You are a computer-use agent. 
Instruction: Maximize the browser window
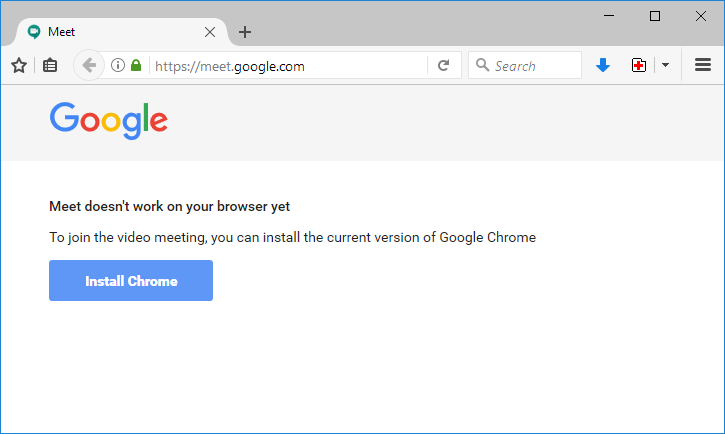point(655,16)
